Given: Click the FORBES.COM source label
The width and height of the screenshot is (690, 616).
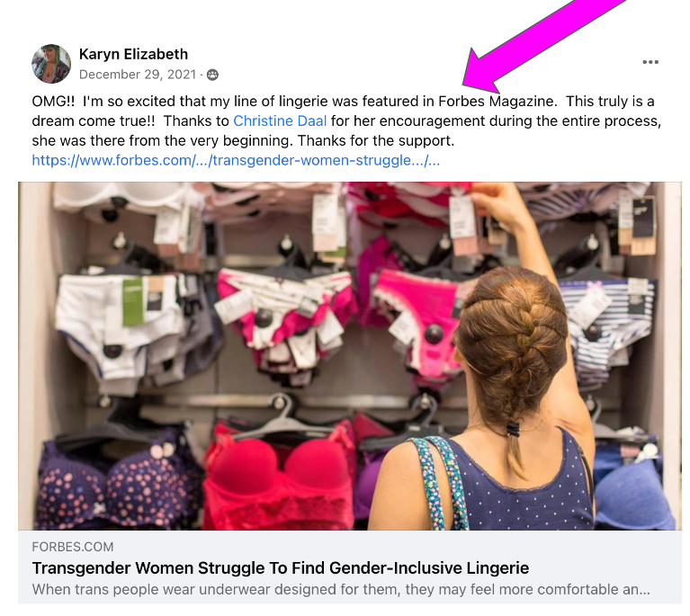Looking at the screenshot, I should (x=73, y=547).
